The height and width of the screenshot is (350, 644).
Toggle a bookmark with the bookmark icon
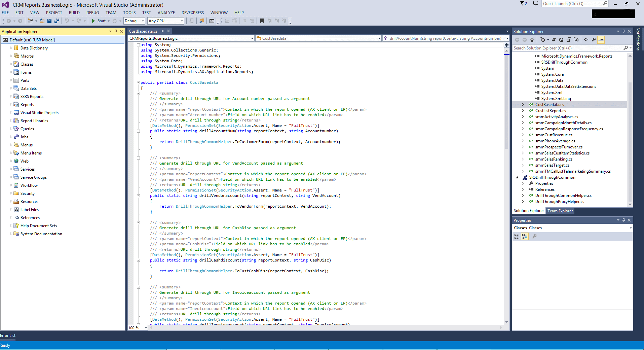(x=262, y=21)
